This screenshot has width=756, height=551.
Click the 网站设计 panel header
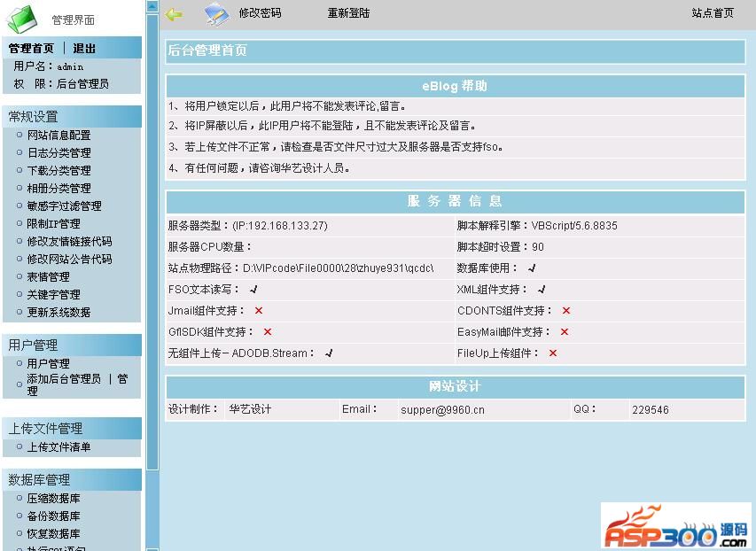pyautogui.click(x=456, y=386)
